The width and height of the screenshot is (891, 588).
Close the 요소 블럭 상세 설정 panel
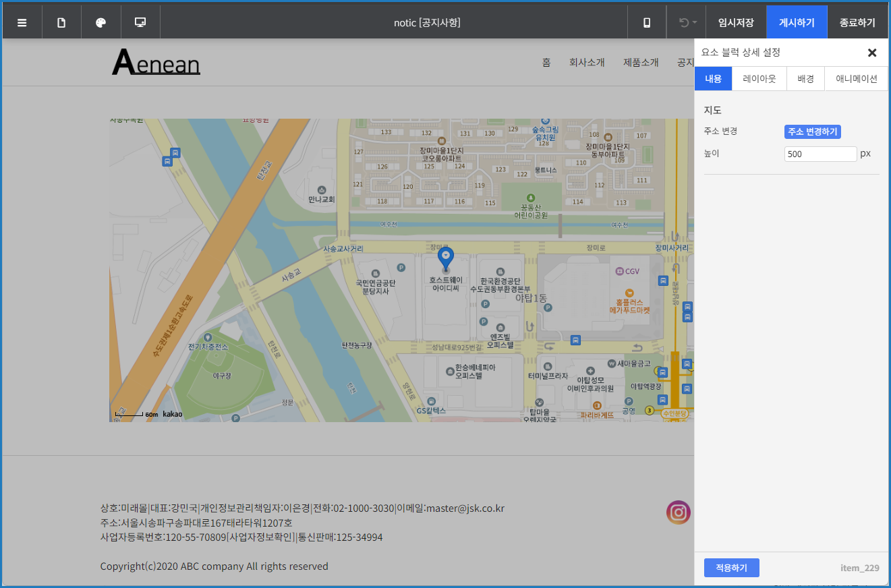coord(871,53)
